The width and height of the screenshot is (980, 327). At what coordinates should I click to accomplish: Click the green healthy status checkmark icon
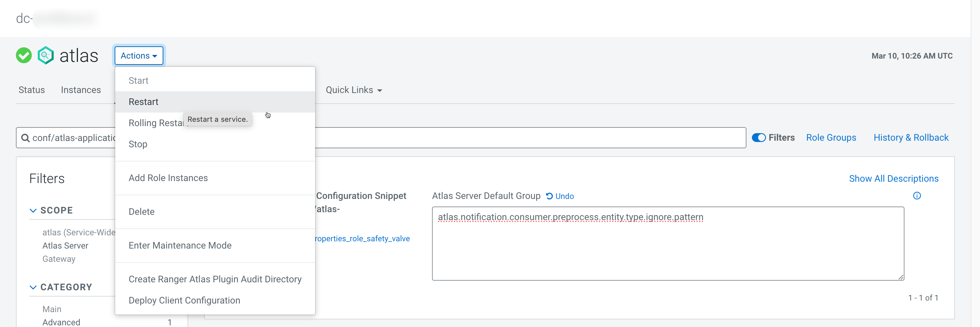pyautogui.click(x=24, y=56)
